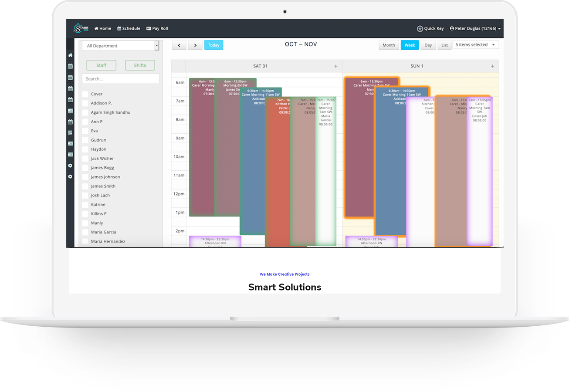Screen dimensions: 569x392
Task: Check the box next to Gudrun
Action: 85,140
